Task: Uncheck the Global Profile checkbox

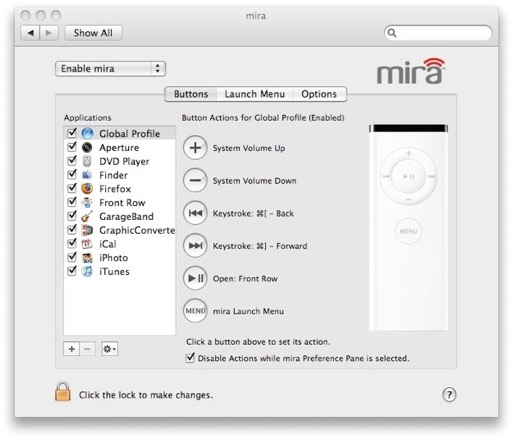Action: (72, 133)
